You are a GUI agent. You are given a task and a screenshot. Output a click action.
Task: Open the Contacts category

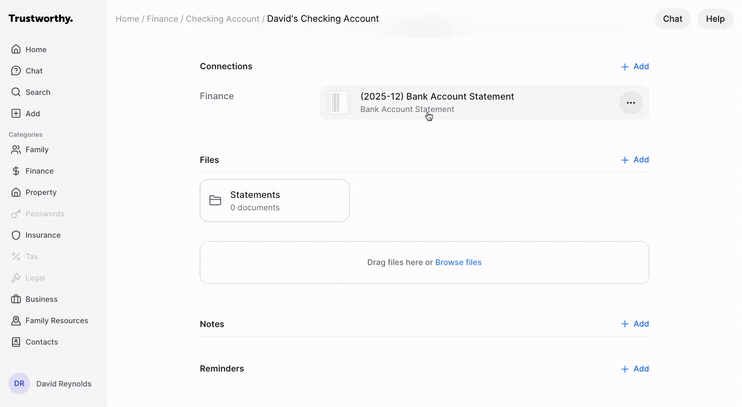(x=41, y=342)
